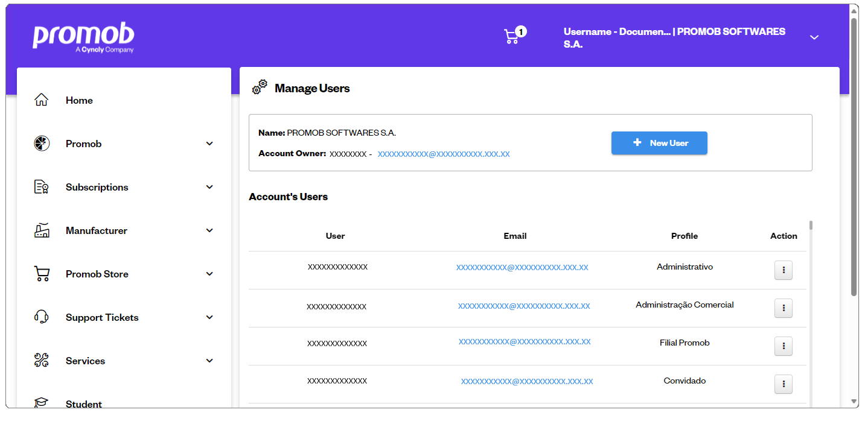Open actions menu for Convidado user
Viewport: 868px width, 427px height.
point(783,384)
